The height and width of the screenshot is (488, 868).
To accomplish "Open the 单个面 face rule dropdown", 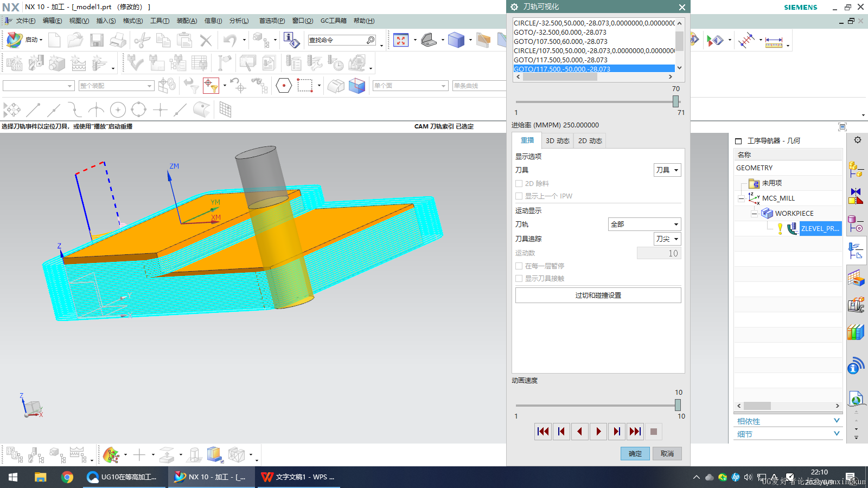I will (410, 86).
